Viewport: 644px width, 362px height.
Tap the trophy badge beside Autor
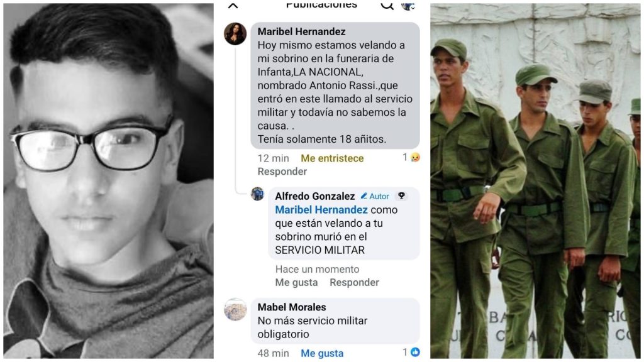[401, 196]
